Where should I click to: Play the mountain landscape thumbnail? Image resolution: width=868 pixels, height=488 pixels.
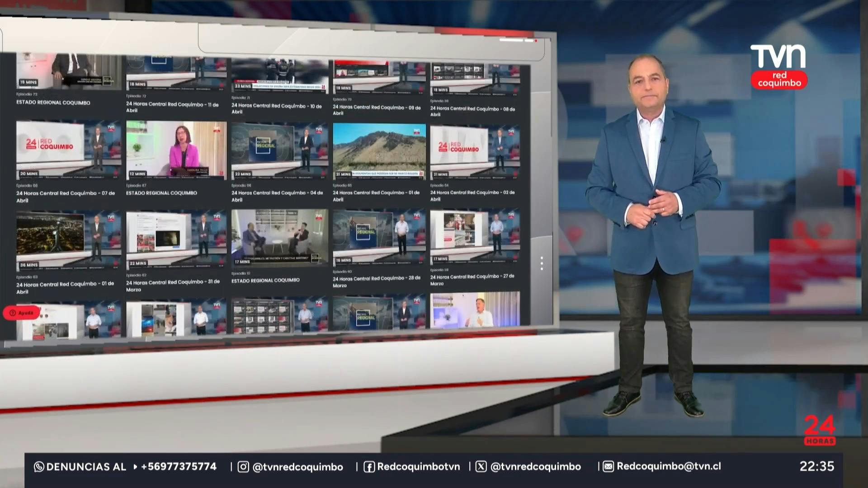tap(379, 151)
